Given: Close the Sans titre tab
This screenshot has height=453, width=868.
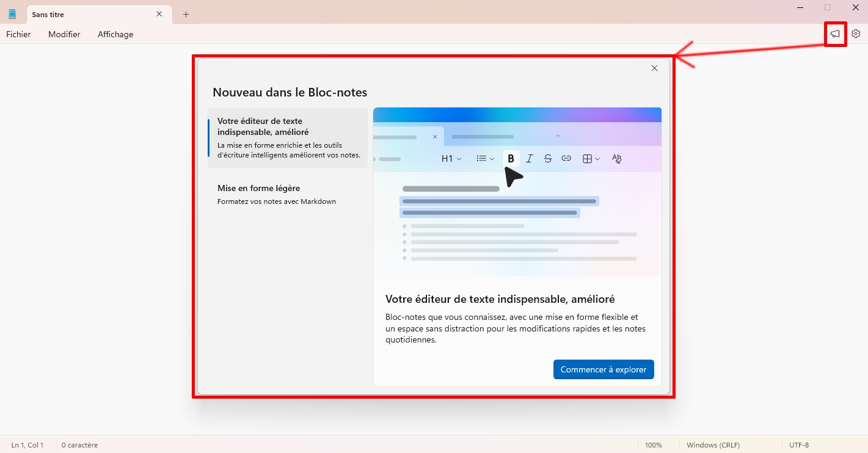Looking at the screenshot, I should pyautogui.click(x=159, y=14).
